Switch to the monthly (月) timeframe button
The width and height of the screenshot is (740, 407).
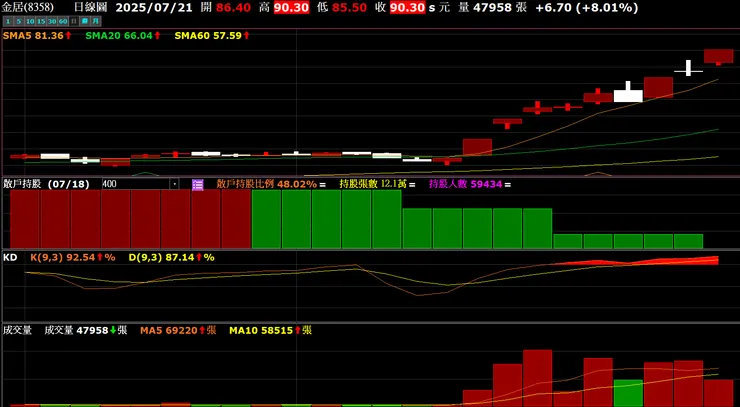pos(96,21)
